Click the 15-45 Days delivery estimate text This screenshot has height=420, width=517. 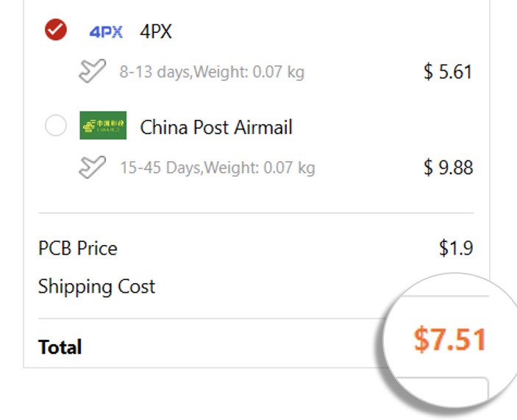[160, 168]
